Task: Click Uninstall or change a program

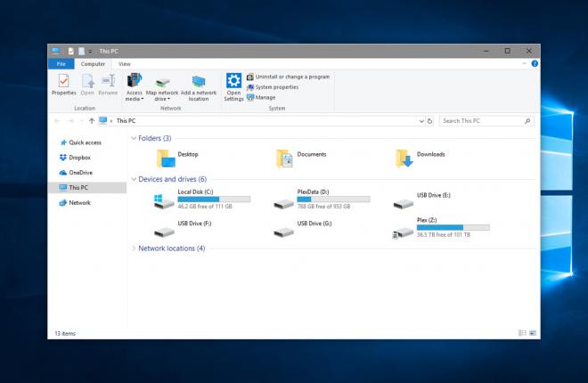Action: [291, 77]
